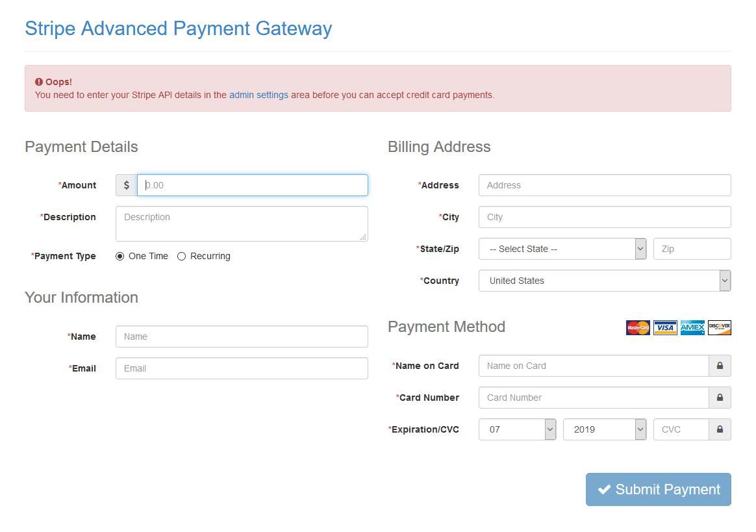Viewport: 756px width, 532px height.
Task: Click the dollar sign icon by Amount
Action: coord(127,185)
